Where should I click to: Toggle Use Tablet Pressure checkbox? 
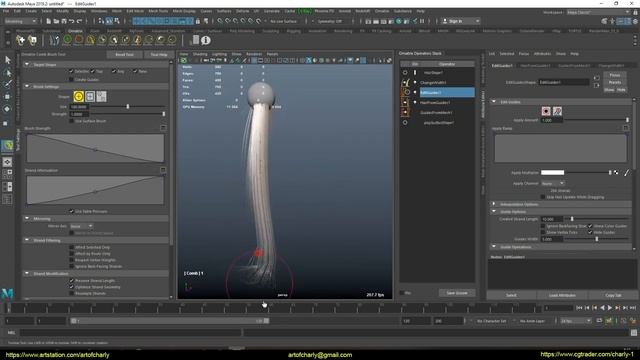point(71,211)
